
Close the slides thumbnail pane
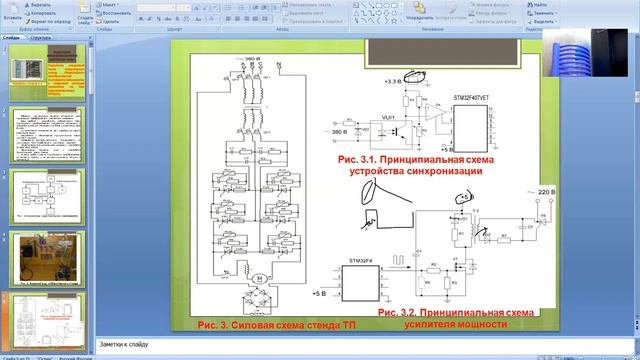(x=91, y=38)
